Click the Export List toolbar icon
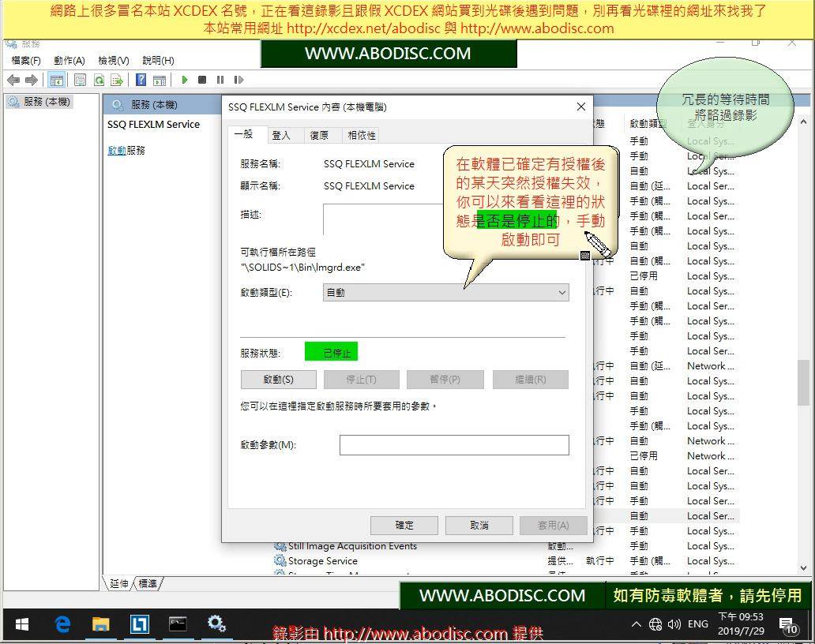815x644 pixels. coord(117,80)
